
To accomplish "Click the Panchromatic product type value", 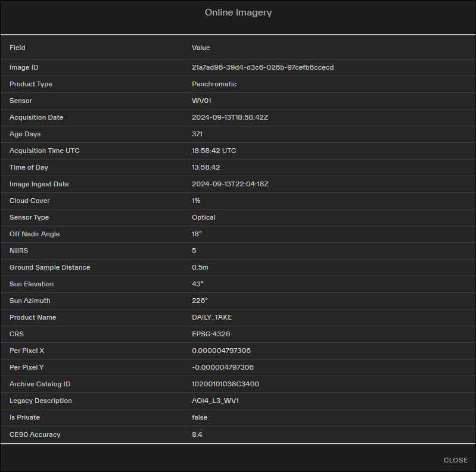I will pos(214,84).
